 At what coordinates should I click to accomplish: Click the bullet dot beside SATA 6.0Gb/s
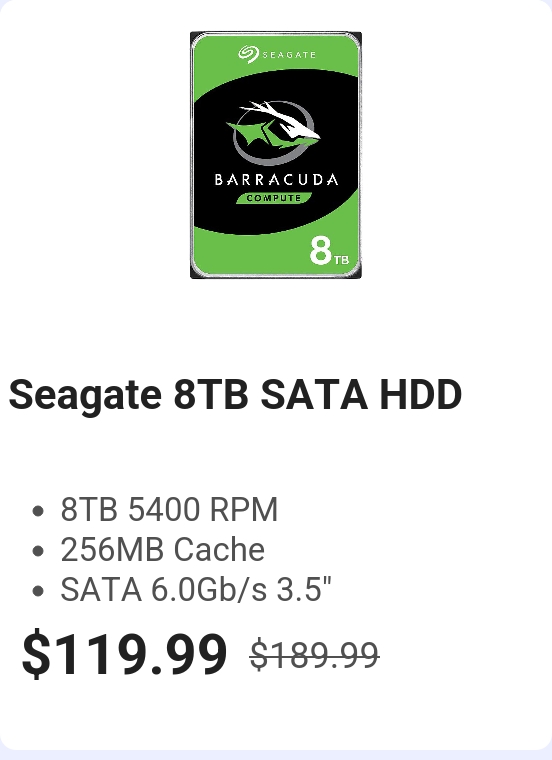point(38,591)
